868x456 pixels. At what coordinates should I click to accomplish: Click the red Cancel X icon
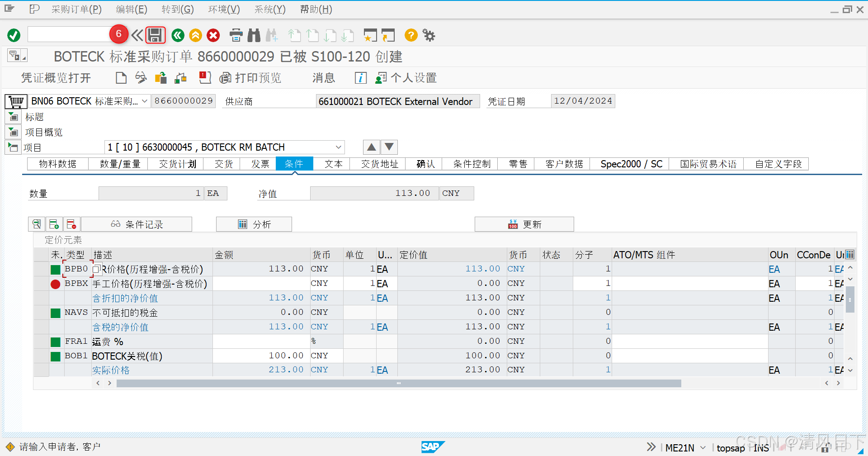click(213, 35)
